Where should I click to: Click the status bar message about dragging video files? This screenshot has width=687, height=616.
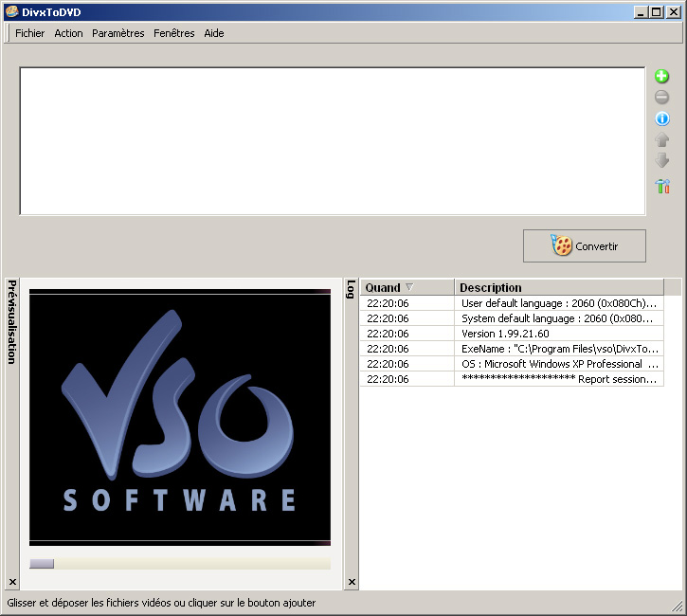click(x=161, y=603)
